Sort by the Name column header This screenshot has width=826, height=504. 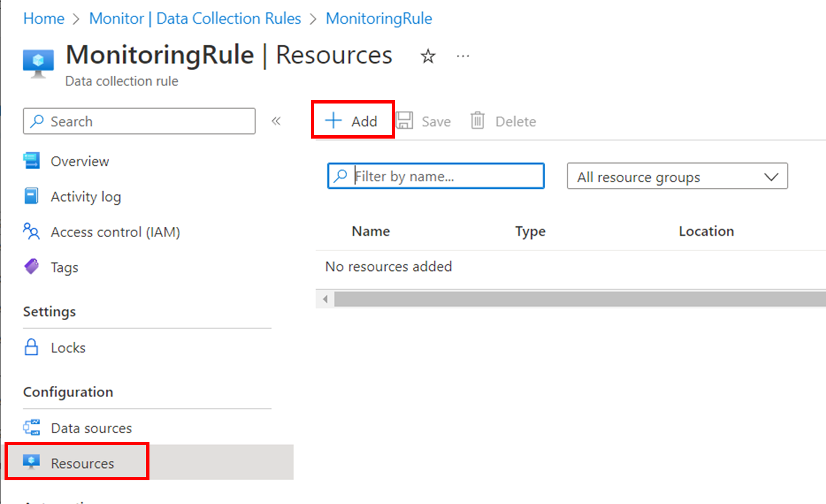pos(371,231)
